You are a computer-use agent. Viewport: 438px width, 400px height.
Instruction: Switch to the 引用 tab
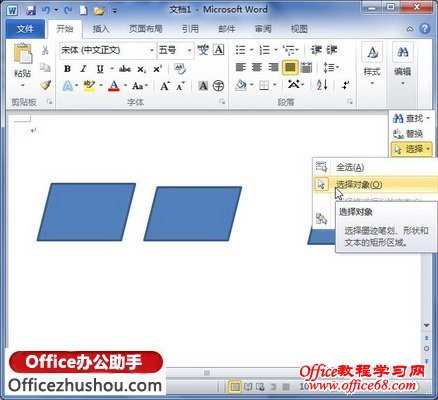(x=190, y=29)
